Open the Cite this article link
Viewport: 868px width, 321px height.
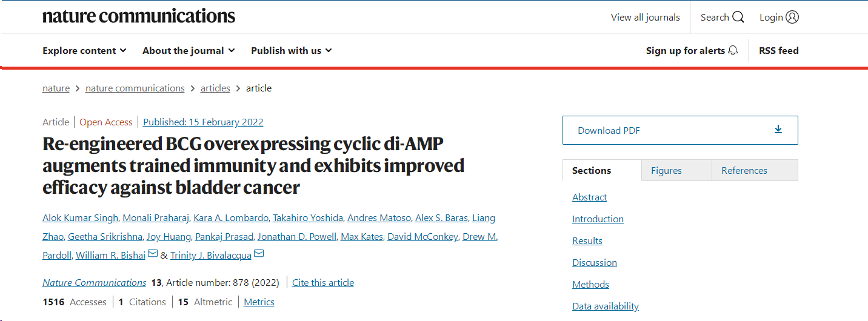click(x=323, y=283)
